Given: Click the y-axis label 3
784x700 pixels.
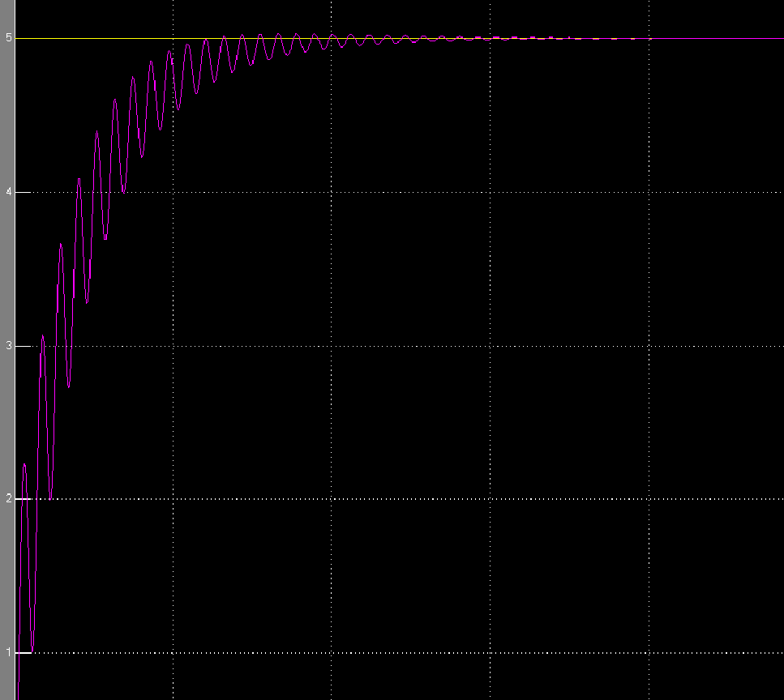Looking at the screenshot, I should 8,346.
